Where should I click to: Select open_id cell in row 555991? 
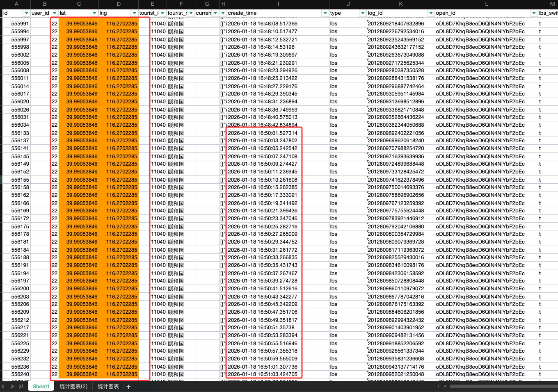(x=487, y=24)
